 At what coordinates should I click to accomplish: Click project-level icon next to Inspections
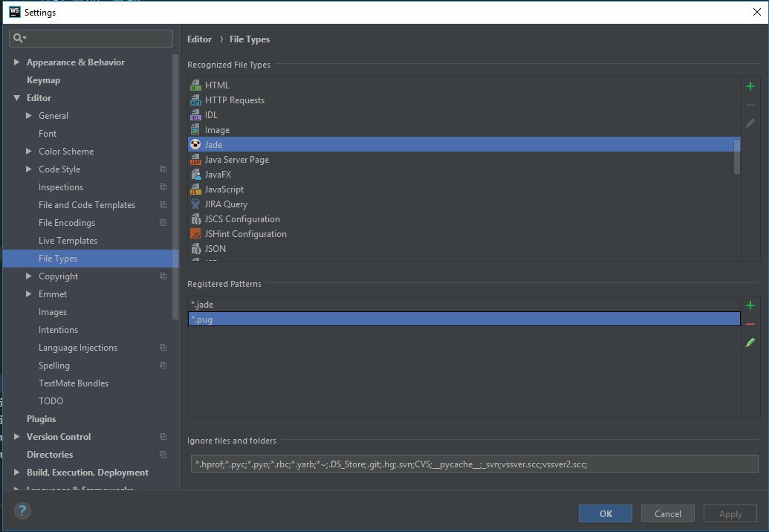pos(163,186)
